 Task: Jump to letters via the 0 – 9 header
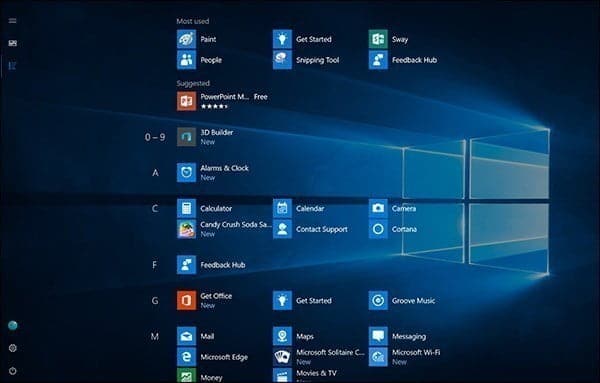(x=155, y=137)
